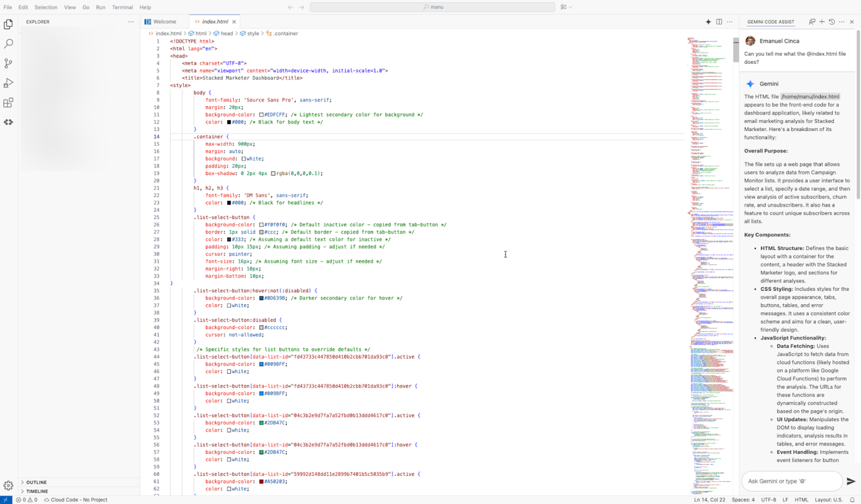Click the Gemini sparkle icon in editor toolbar
Screen dimensions: 861x504
pos(708,22)
